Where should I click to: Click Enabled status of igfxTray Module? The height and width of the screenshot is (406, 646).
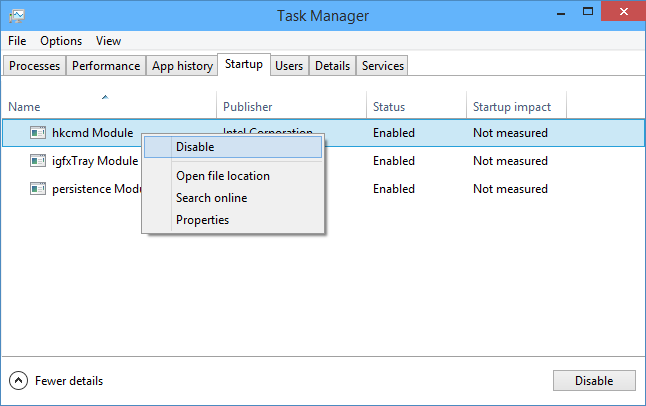(x=394, y=161)
